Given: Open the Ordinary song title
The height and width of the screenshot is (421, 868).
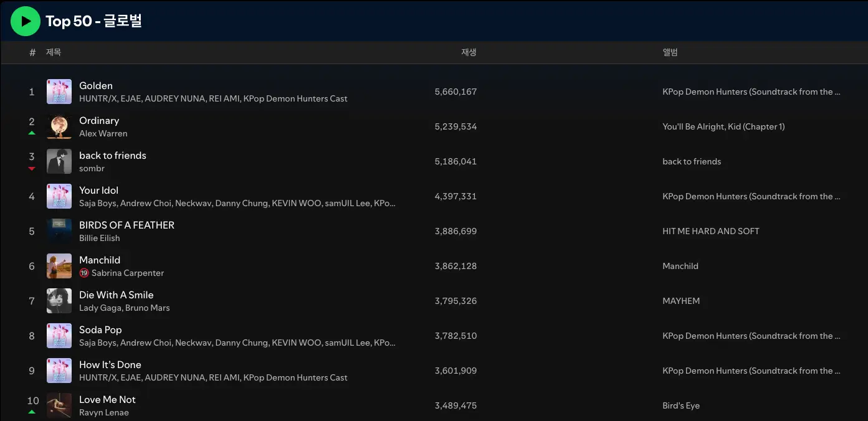Looking at the screenshot, I should (x=99, y=120).
